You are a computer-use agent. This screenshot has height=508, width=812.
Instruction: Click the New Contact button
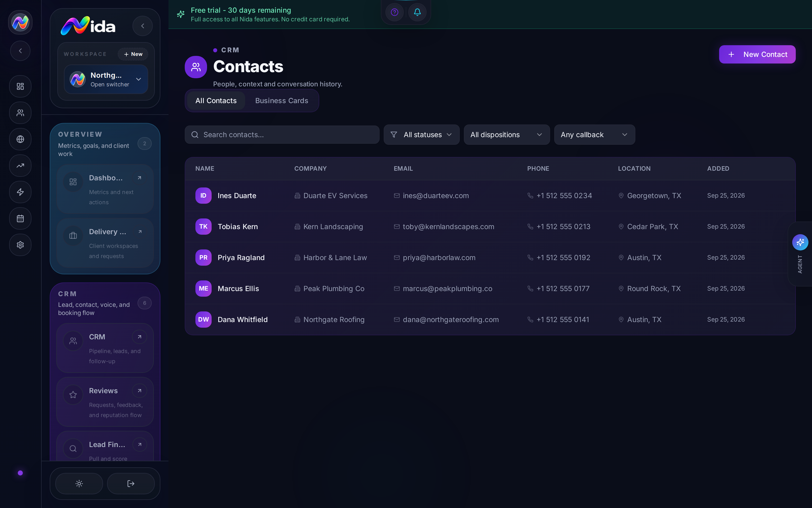(x=757, y=54)
